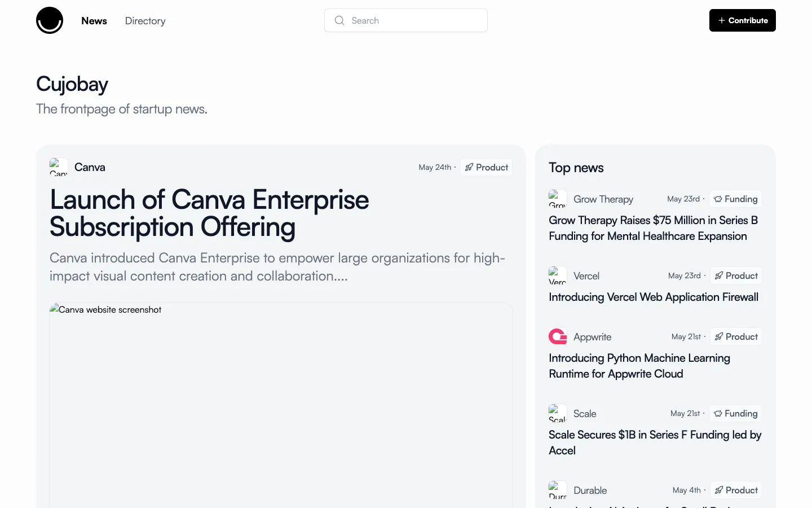Open Scale Secures $1B in Series F headline
The image size is (812, 508).
pos(655,443)
